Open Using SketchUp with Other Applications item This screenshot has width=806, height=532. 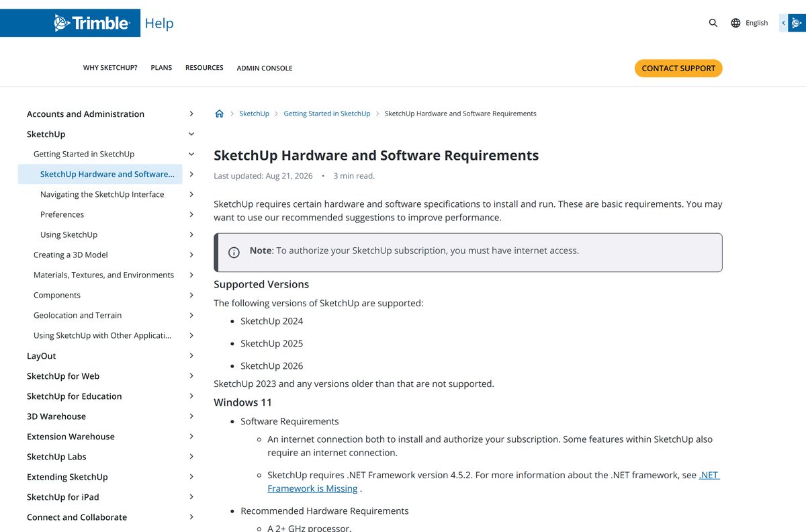tap(102, 335)
